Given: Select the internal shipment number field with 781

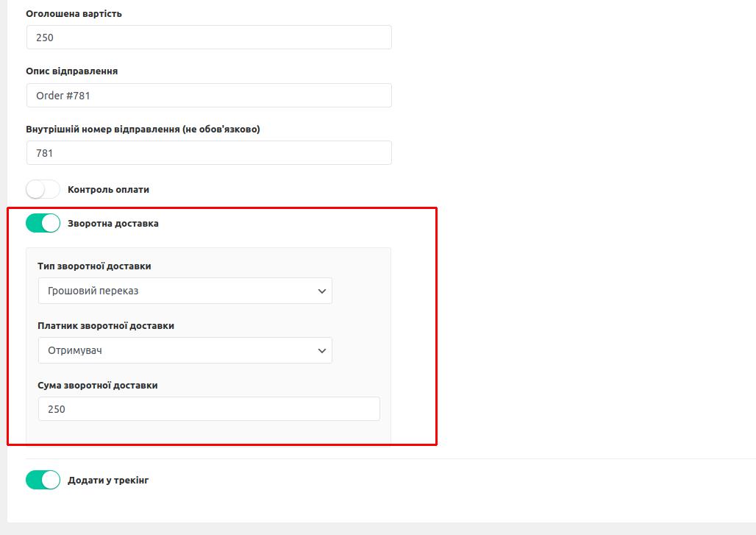Looking at the screenshot, I should click(209, 153).
